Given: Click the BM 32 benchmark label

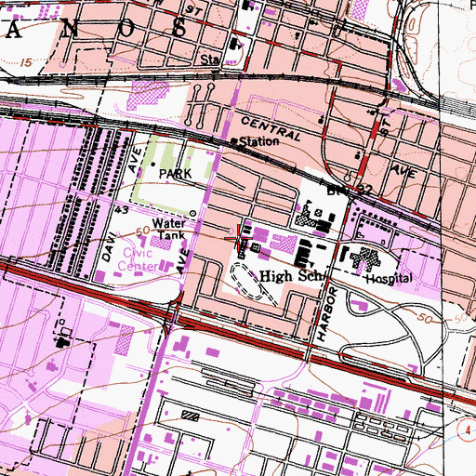Looking at the screenshot, I should coord(349,190).
